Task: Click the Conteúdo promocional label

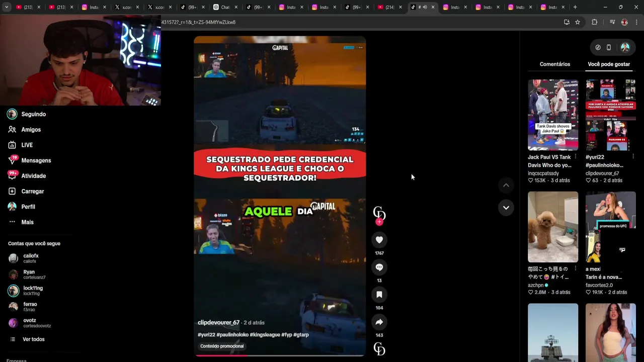Action: coord(222,346)
